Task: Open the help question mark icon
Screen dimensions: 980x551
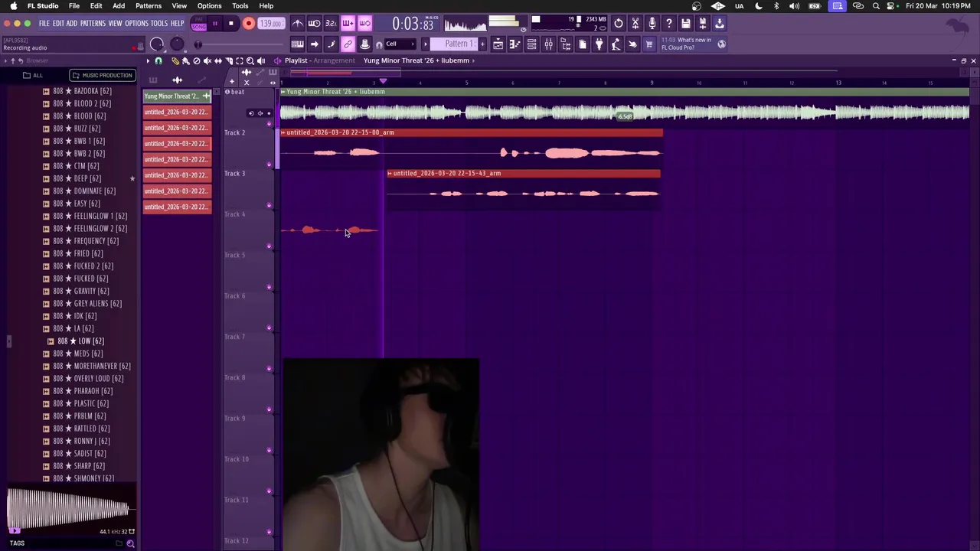Action: coord(669,24)
